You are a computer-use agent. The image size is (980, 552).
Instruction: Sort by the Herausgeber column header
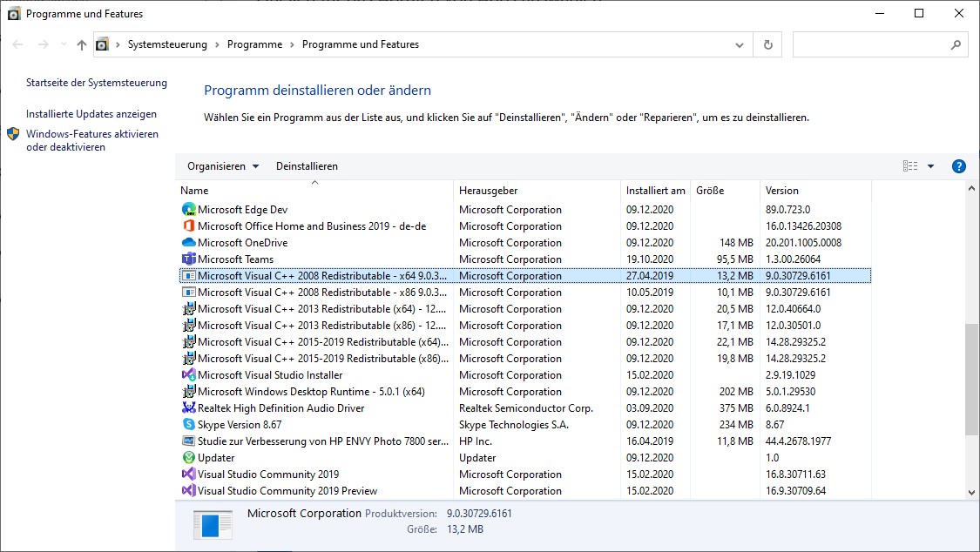pyautogui.click(x=537, y=191)
